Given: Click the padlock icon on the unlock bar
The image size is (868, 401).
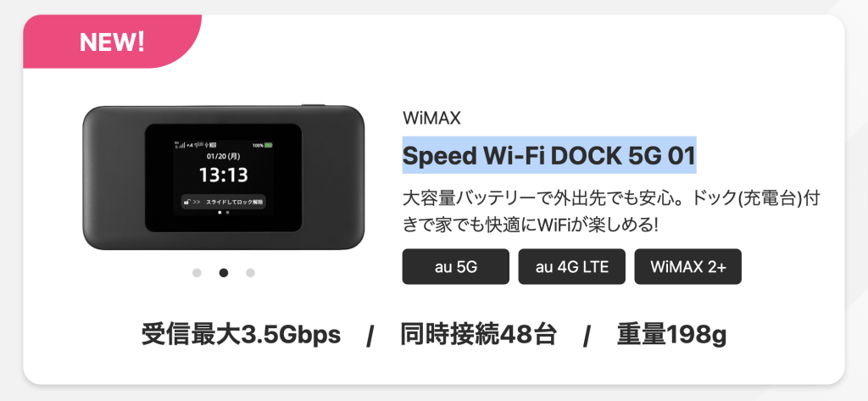Looking at the screenshot, I should [x=185, y=202].
